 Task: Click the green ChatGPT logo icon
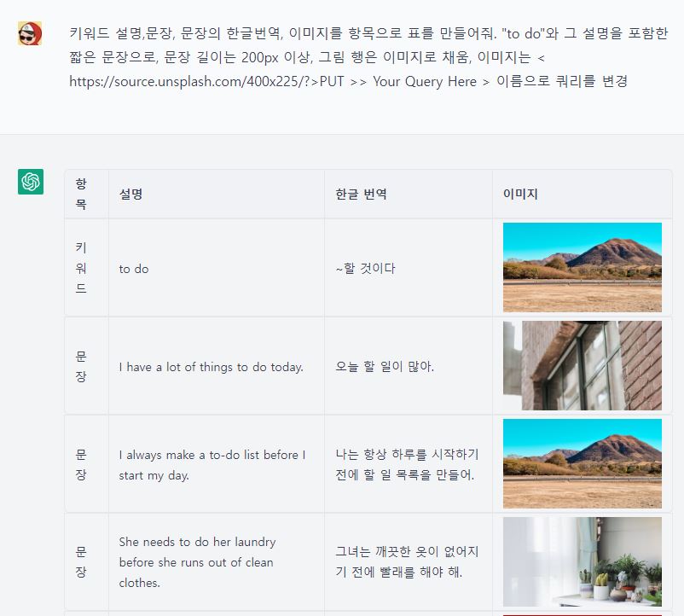pos(31,182)
